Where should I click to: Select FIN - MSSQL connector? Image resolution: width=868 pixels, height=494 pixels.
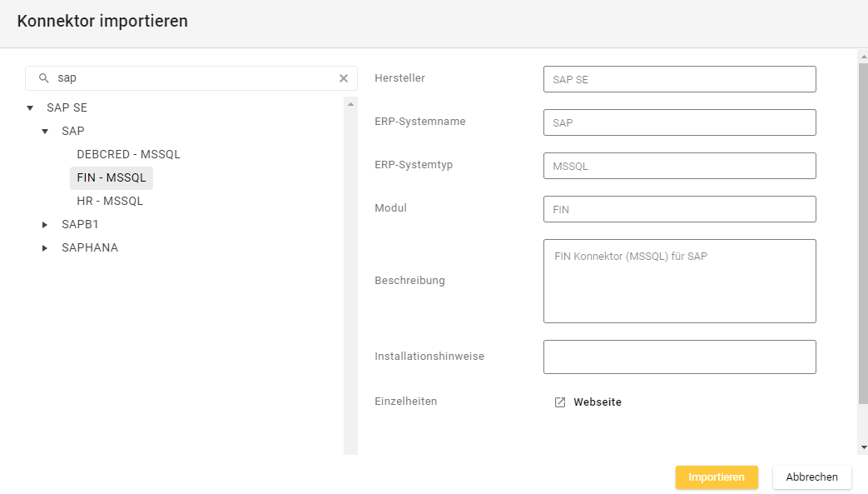(x=112, y=177)
